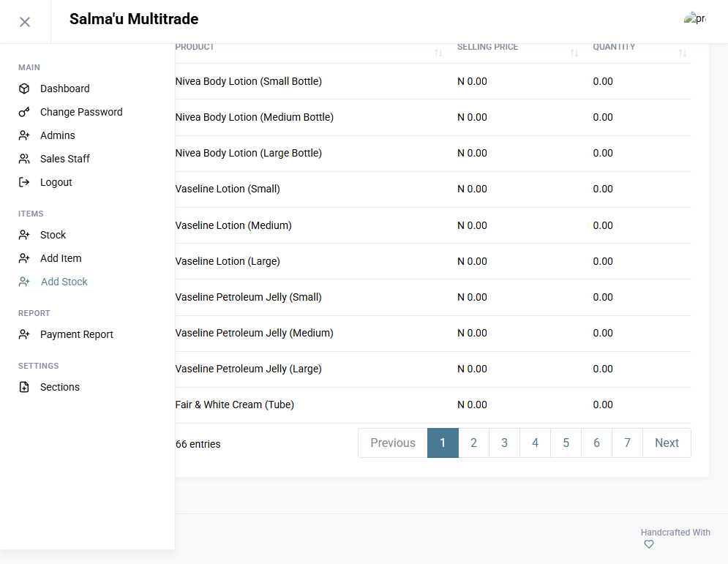Select Nivea Body Lotion (Large Bottle) row
The width and height of the screenshot is (728, 564).
[433, 153]
